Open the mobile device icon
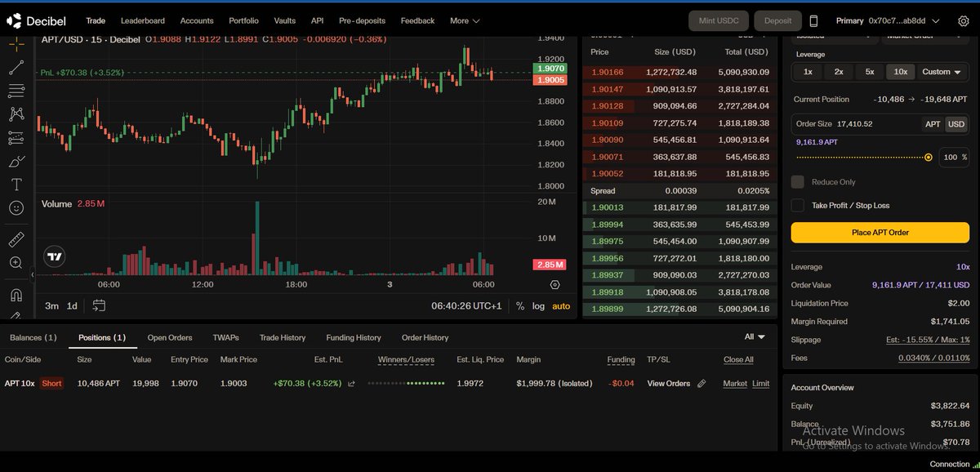Viewport: 980px width, 472px height. coord(813,20)
